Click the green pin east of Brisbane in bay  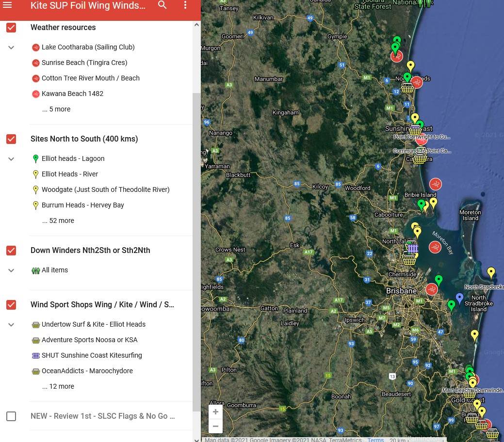[x=439, y=281]
